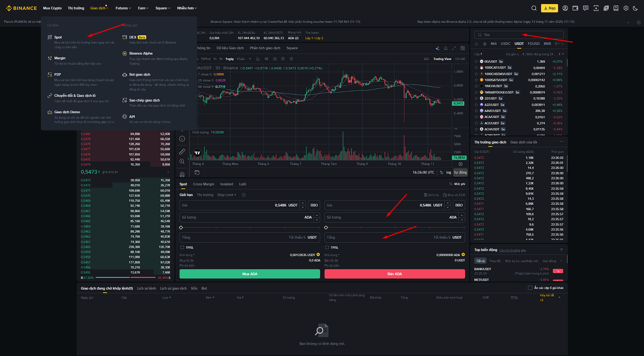Screen dimensions: 644x356
Task: Expand the Square menu in top nav
Action: point(163,8)
